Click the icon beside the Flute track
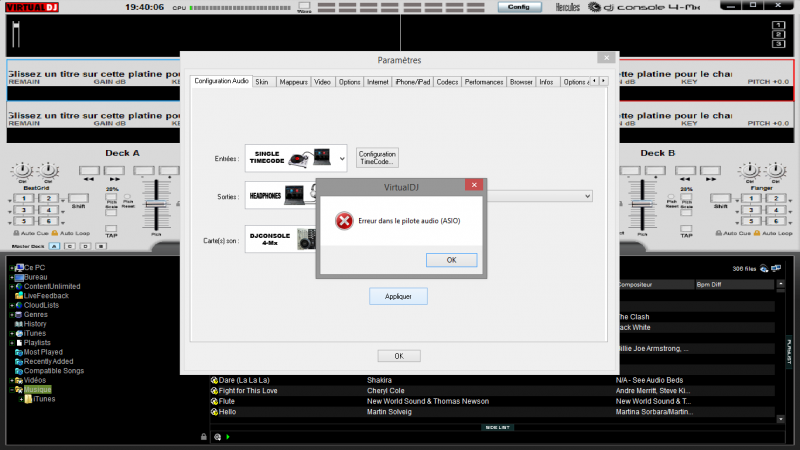The image size is (800, 450). [214, 402]
